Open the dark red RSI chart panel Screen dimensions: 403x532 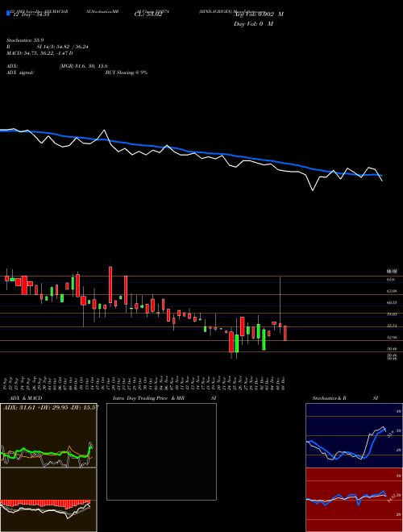pyautogui.click(x=354, y=500)
